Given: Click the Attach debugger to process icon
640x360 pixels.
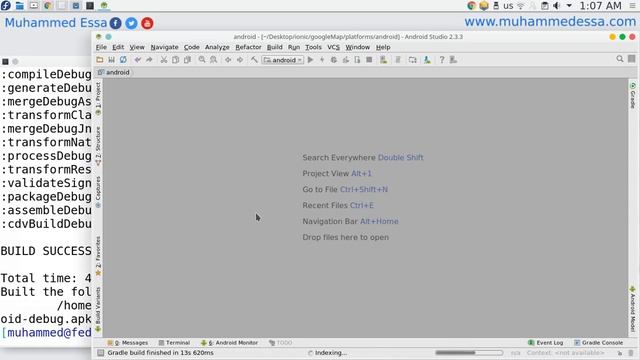Looking at the screenshot, I should 358,60.
